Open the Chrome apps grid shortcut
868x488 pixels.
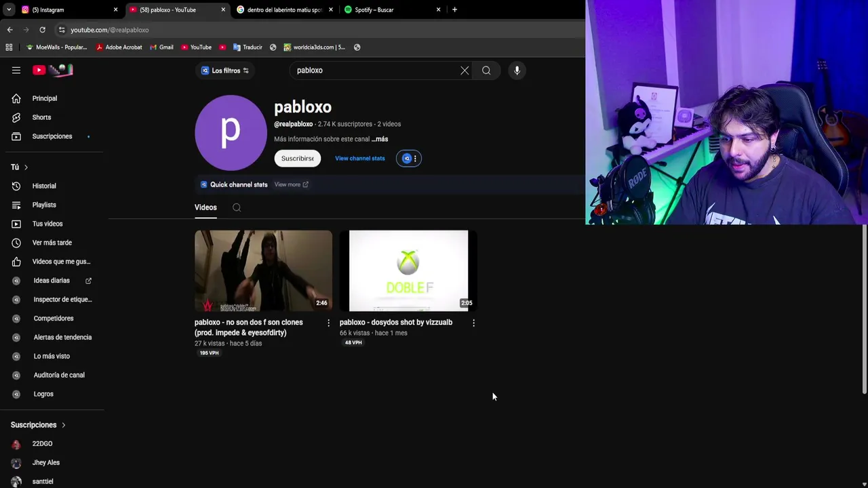[9, 47]
